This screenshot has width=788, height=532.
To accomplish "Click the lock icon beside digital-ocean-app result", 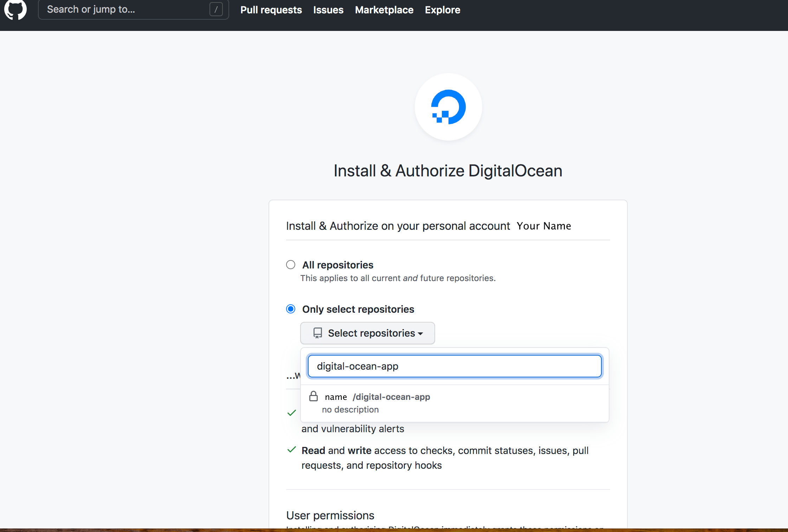I will (313, 396).
